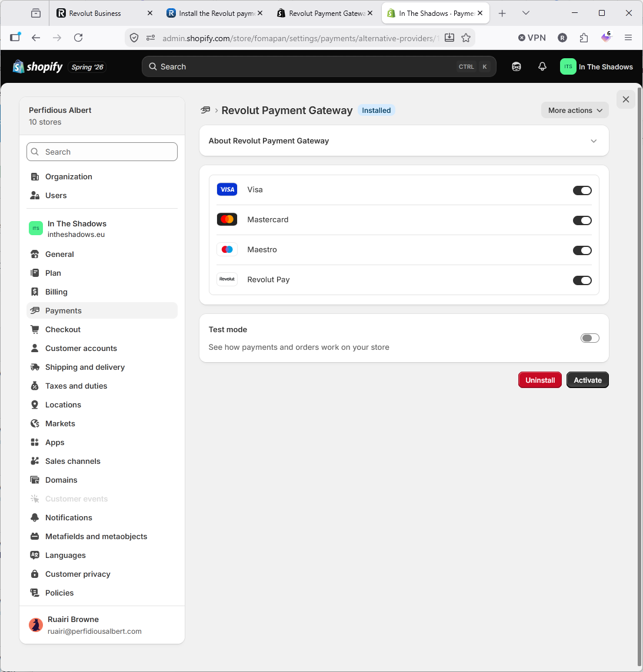Click the payments breadcrumb icon
The image size is (643, 672).
tap(205, 110)
